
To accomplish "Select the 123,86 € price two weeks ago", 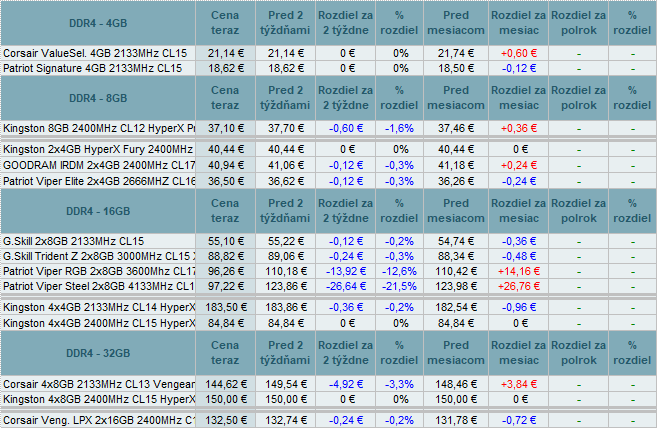I will pyautogui.click(x=286, y=286).
